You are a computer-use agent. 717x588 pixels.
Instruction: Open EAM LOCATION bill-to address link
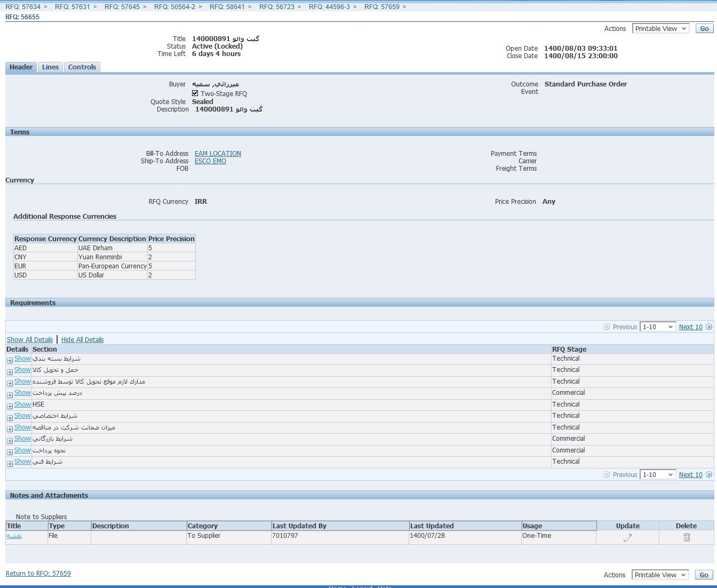(218, 154)
